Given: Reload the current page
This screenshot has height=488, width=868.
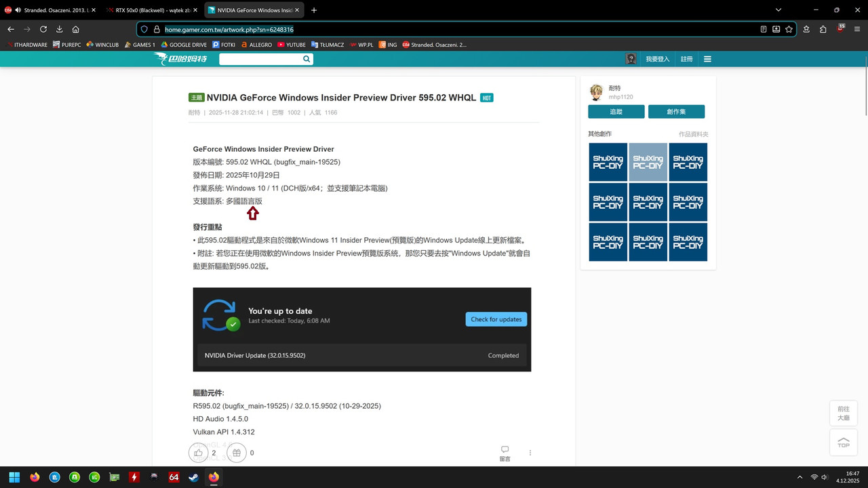Looking at the screenshot, I should point(43,29).
